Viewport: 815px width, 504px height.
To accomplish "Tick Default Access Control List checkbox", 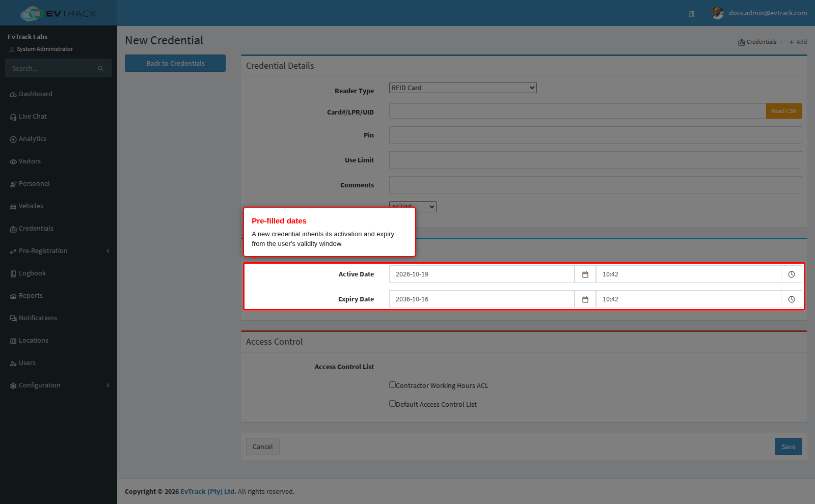I will coord(392,404).
